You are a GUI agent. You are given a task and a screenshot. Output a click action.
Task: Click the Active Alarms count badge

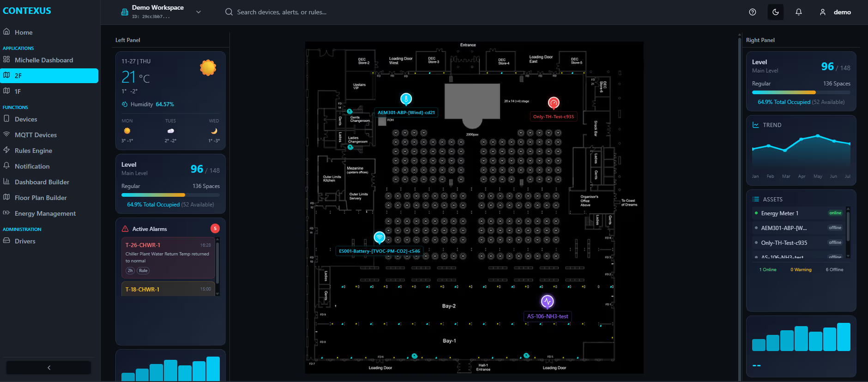click(x=215, y=229)
